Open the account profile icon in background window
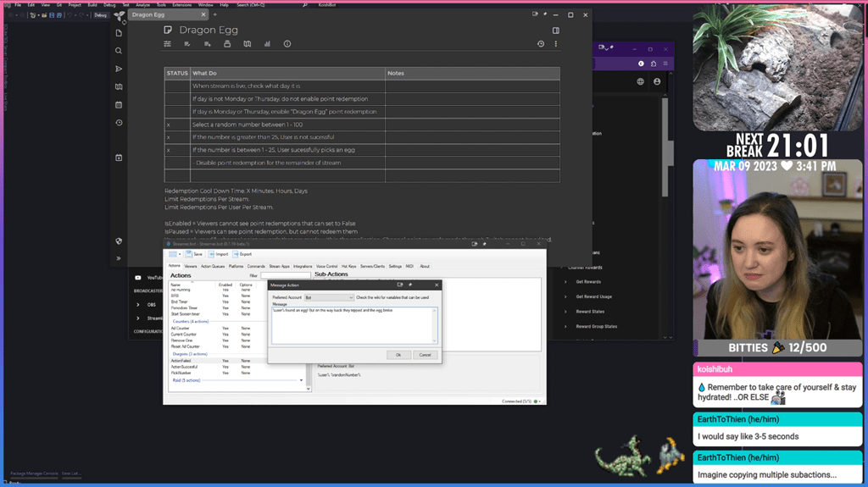 [x=657, y=81]
